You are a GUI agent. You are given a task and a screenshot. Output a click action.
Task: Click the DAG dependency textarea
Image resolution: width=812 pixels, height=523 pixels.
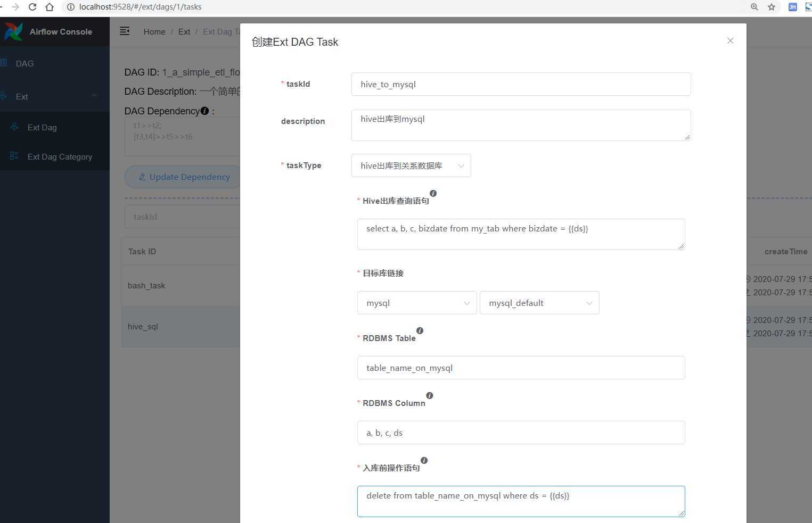point(182,136)
